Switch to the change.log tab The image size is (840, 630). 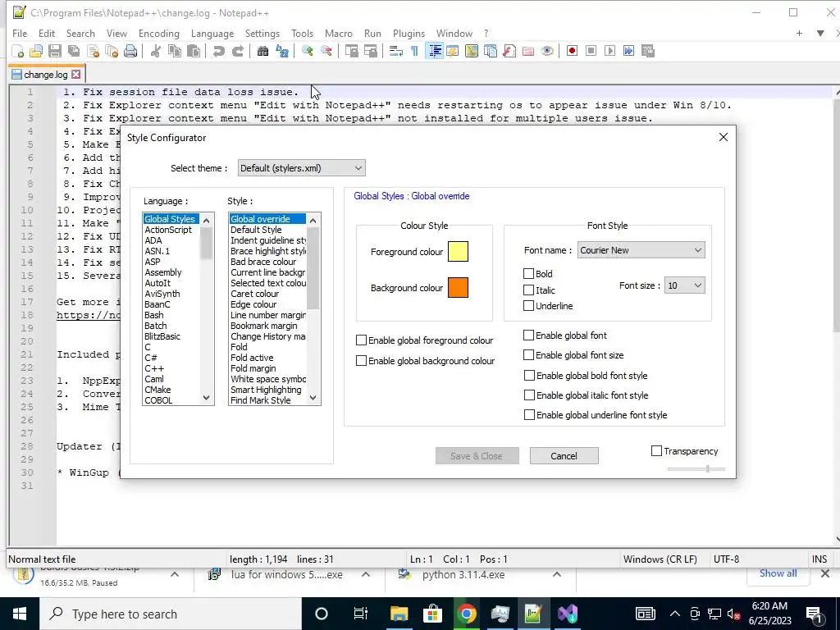46,75
